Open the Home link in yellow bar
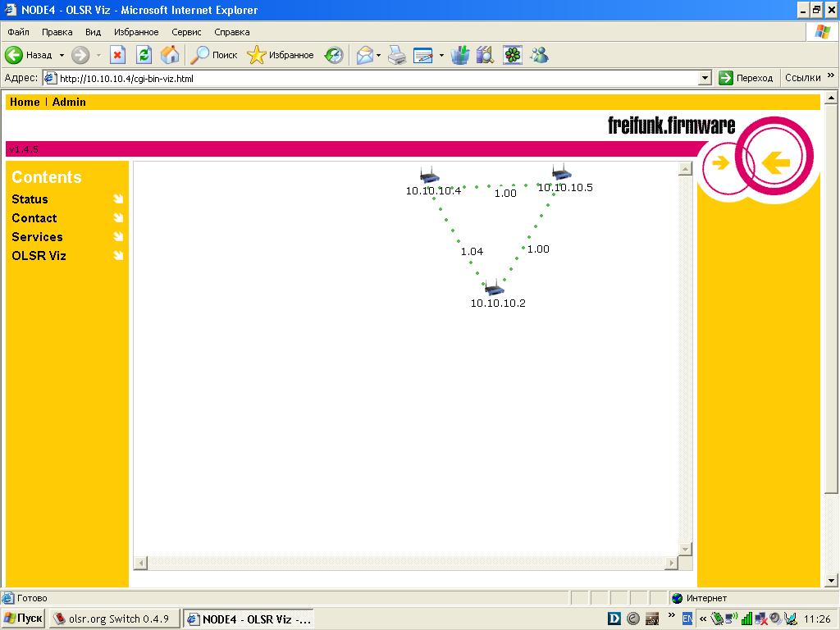The width and height of the screenshot is (840, 630). point(25,102)
